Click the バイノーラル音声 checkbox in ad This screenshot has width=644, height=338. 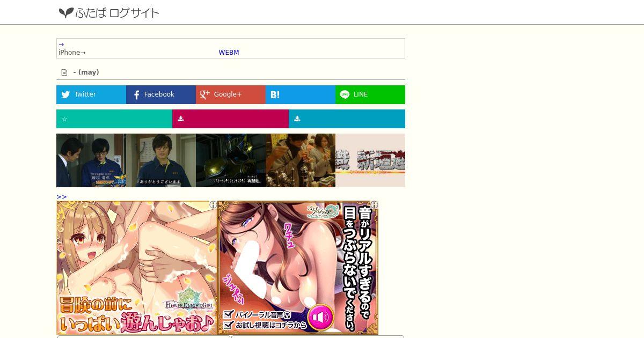point(229,315)
